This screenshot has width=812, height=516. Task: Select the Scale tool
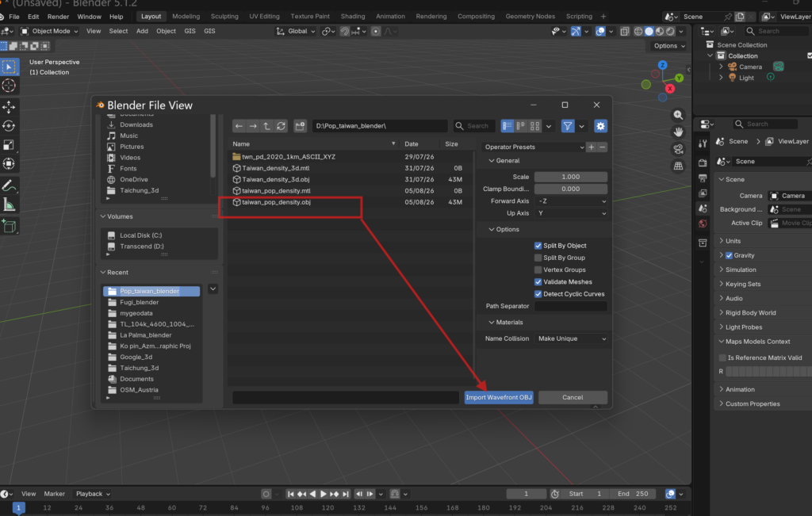pyautogui.click(x=9, y=145)
